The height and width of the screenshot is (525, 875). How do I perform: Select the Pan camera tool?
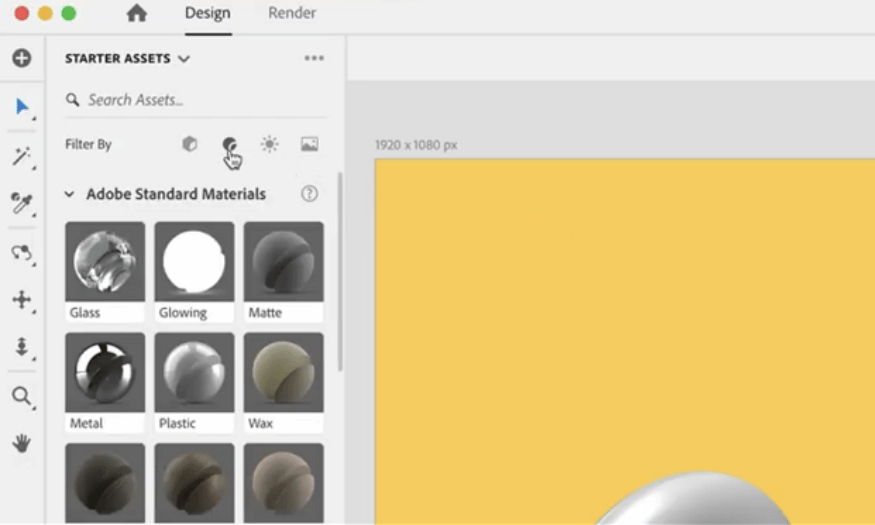(x=22, y=300)
